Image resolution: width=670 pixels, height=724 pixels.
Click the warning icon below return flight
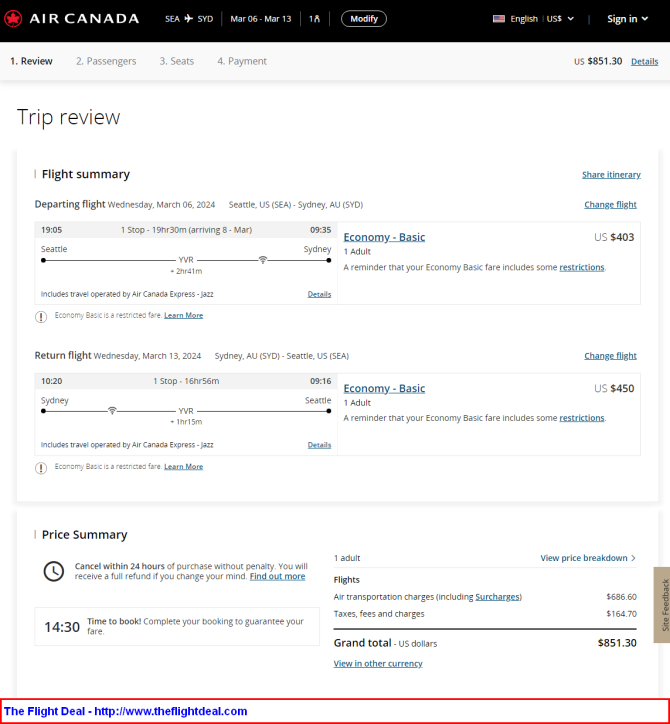(x=41, y=468)
